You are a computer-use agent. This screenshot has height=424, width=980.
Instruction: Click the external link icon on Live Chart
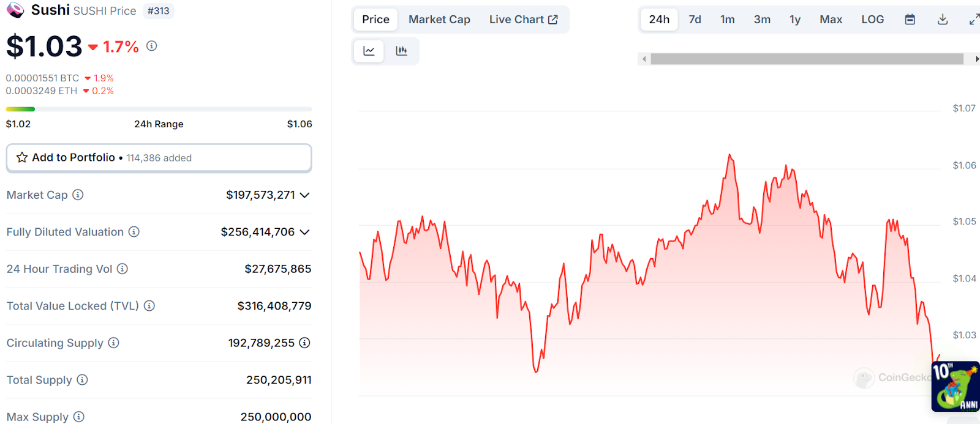553,20
